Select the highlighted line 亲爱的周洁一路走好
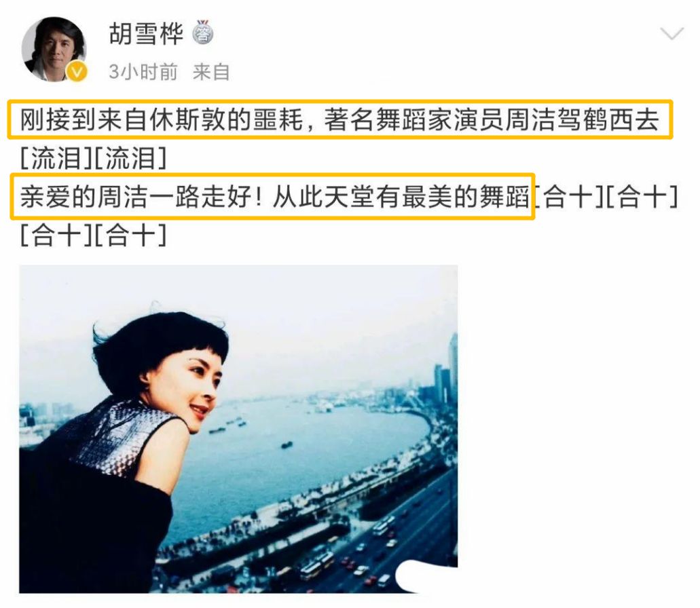This screenshot has width=700, height=608. pyautogui.click(x=272, y=197)
